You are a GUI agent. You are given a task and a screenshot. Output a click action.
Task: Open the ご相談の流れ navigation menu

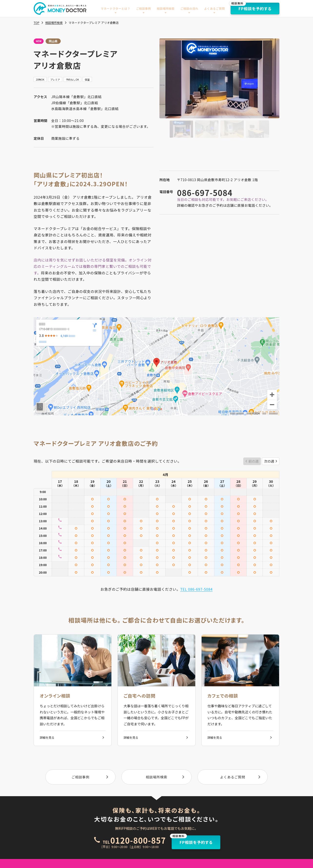189,9
